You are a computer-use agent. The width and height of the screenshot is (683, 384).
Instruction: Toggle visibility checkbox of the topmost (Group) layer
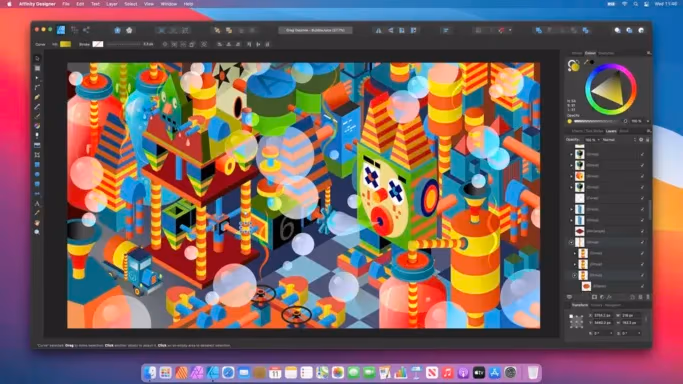coord(642,154)
